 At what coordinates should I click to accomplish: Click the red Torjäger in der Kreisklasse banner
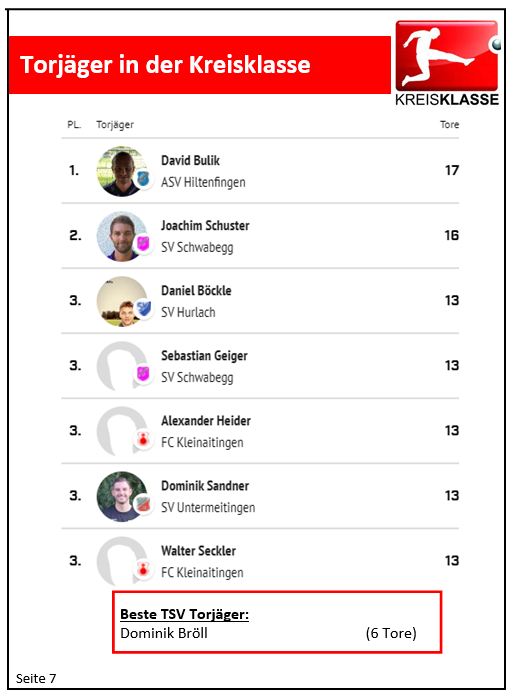(200, 65)
